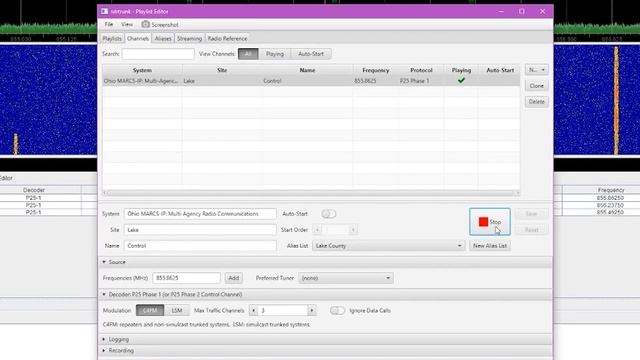The height and width of the screenshot is (360, 640).
Task: Click 855.23750 in the background window frequency list
Action: tap(610, 205)
